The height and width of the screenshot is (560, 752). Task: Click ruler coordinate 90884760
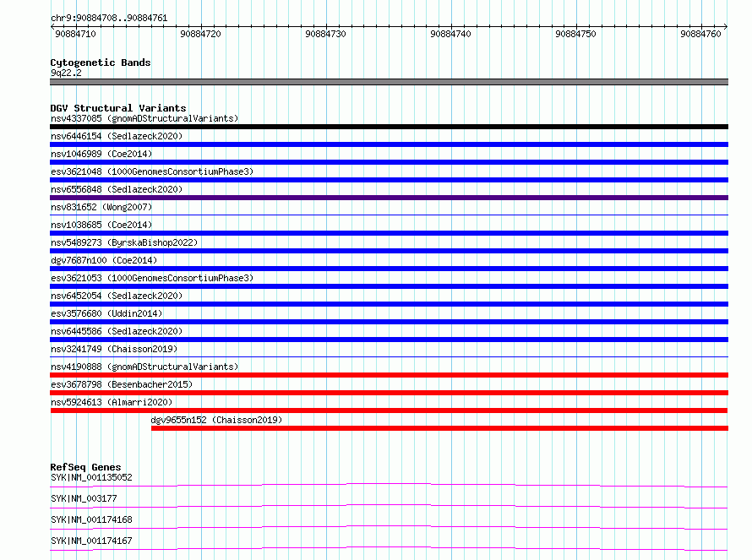tap(700, 34)
